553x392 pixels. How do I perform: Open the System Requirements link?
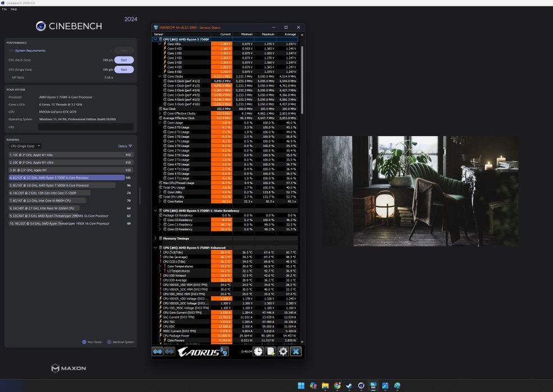30,50
